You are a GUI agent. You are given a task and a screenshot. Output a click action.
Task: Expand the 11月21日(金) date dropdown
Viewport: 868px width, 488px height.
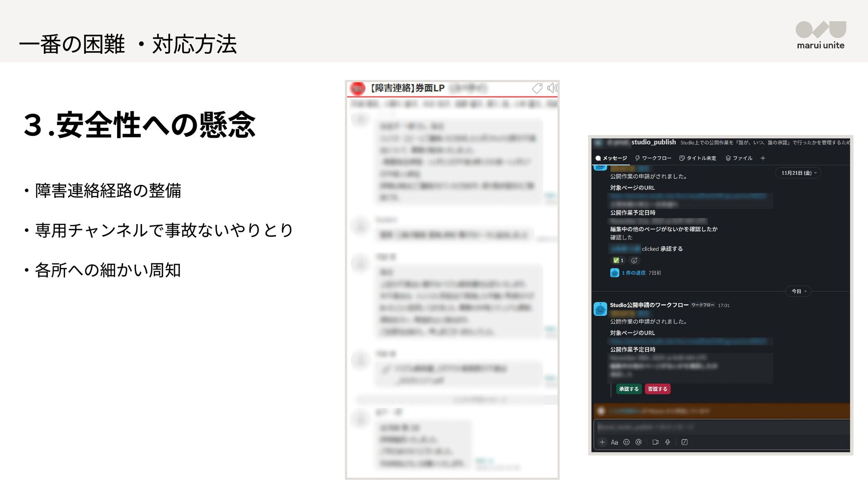[798, 173]
